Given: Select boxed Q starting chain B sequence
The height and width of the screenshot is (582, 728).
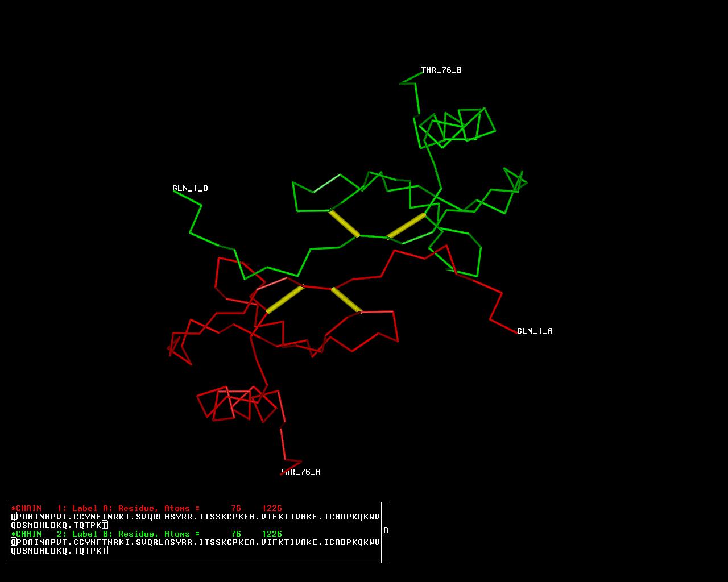Looking at the screenshot, I should 14,542.
